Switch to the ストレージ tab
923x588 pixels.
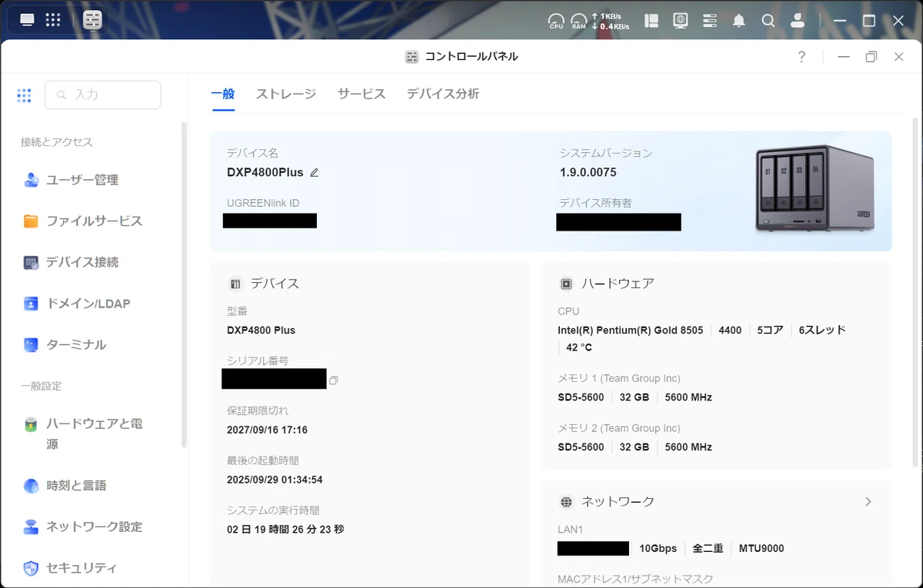coord(286,94)
